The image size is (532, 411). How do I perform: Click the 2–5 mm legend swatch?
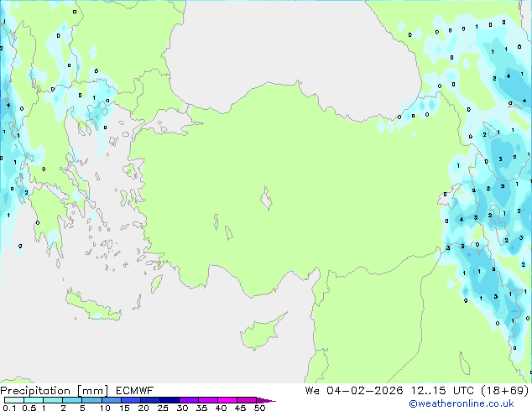[72, 400]
